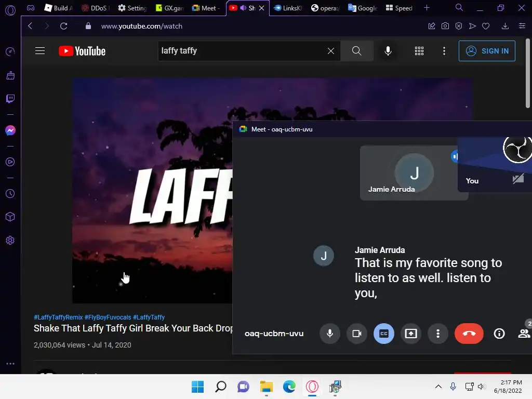Add page to bookmarks heart icon
The width and height of the screenshot is (532, 399).
[x=486, y=26]
